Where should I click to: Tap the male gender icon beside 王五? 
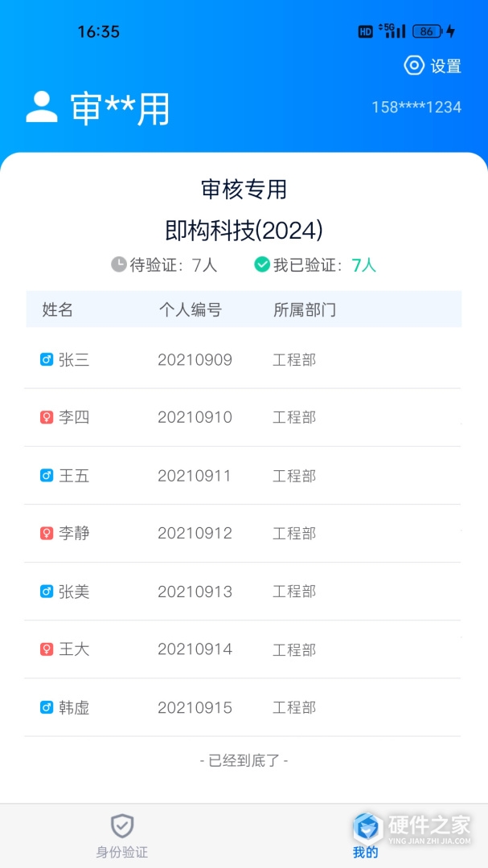(47, 476)
